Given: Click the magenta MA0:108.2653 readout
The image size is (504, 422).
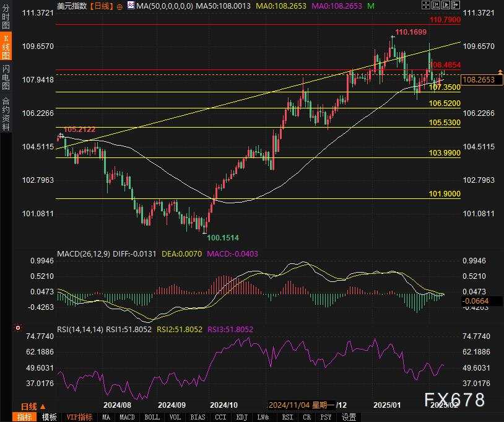Looking at the screenshot, I should click(337, 6).
